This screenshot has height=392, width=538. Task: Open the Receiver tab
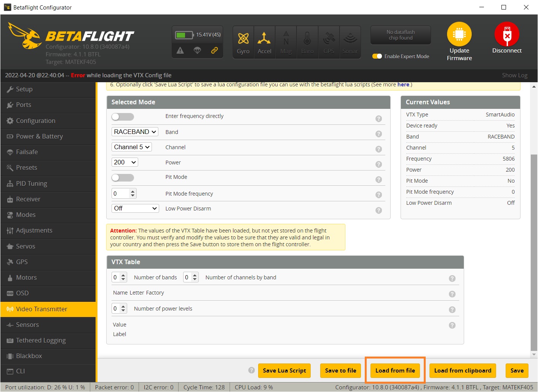point(48,199)
